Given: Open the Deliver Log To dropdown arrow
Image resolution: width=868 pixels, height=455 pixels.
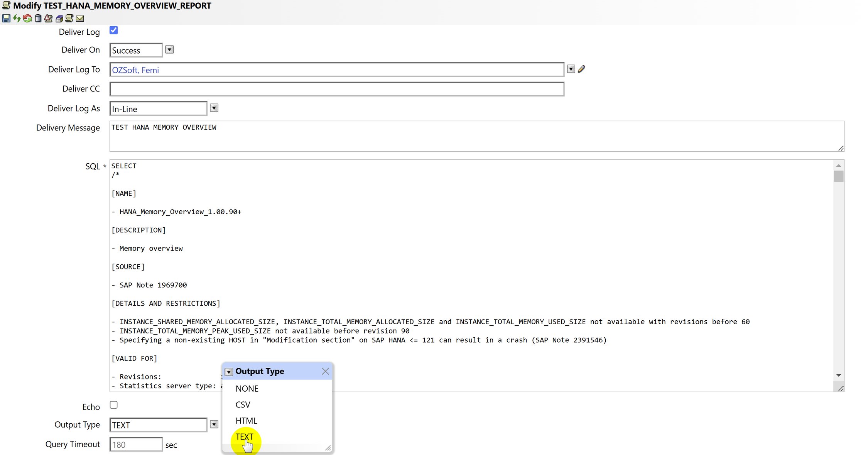Looking at the screenshot, I should tap(571, 69).
